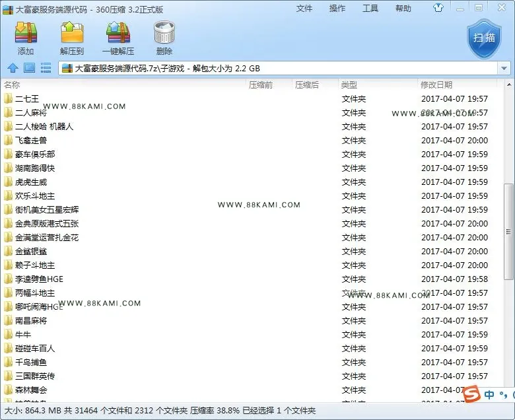Go up one level with blue arrow
Screen dimensions: 515x420
point(13,68)
